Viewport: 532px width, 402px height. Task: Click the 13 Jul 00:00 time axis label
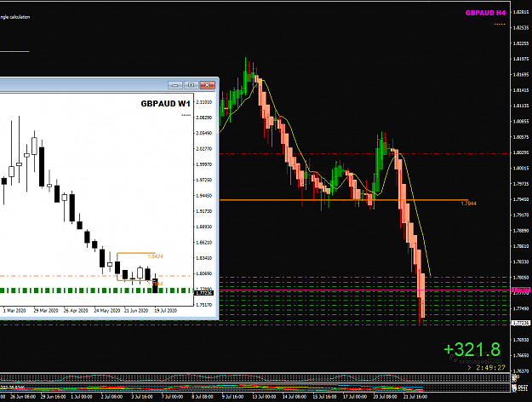(x=264, y=397)
